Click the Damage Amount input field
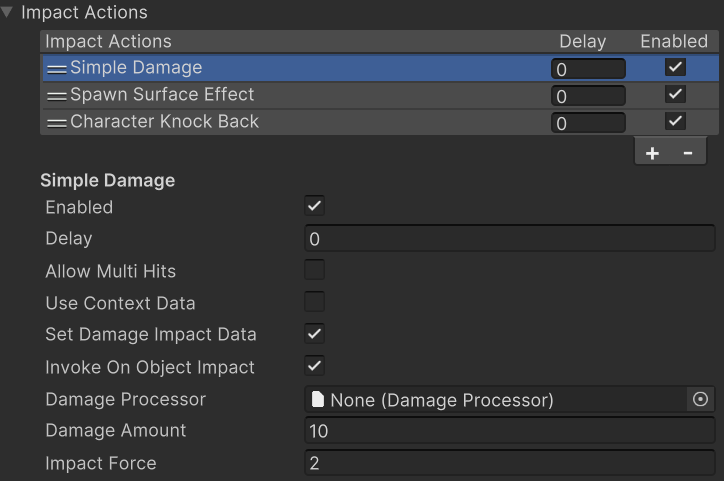This screenshot has height=481, width=724. click(509, 431)
